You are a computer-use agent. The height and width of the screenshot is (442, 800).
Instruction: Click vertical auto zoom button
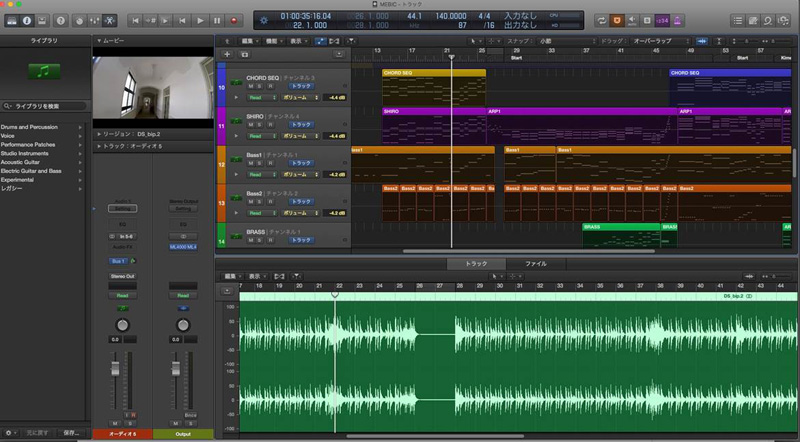[718, 41]
